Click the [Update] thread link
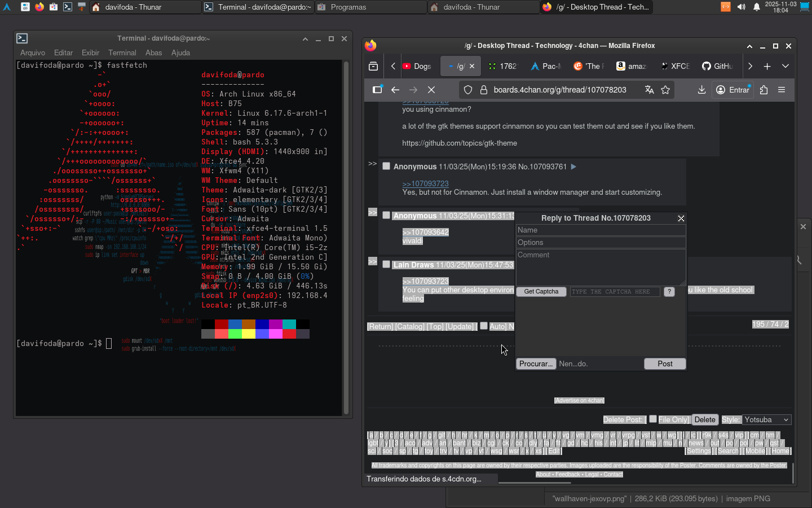This screenshot has width=812, height=508. pos(461,326)
